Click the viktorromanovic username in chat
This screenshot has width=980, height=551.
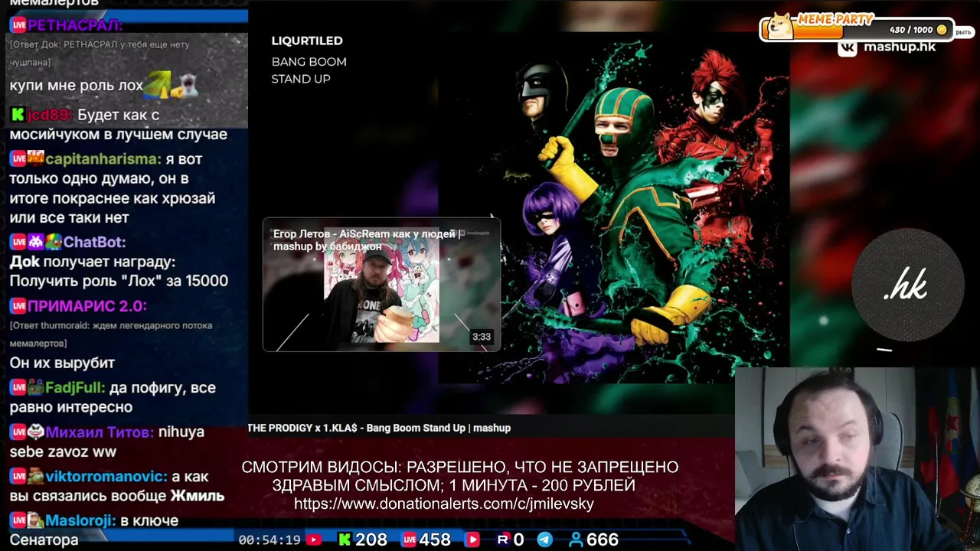coord(106,477)
